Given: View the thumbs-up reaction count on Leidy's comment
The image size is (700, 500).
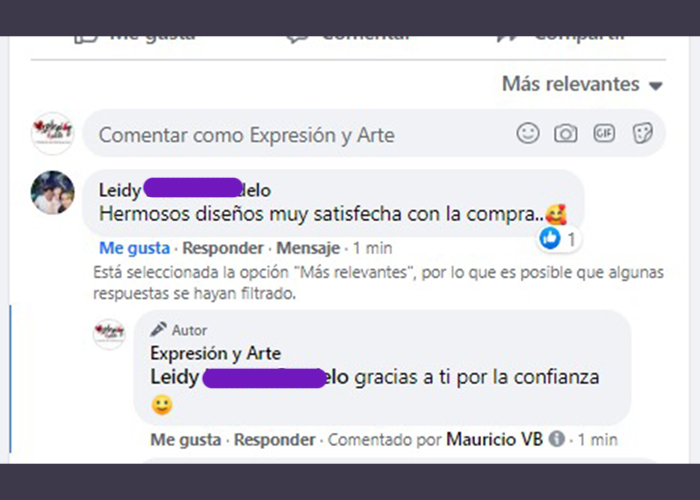Looking at the screenshot, I should [x=559, y=239].
